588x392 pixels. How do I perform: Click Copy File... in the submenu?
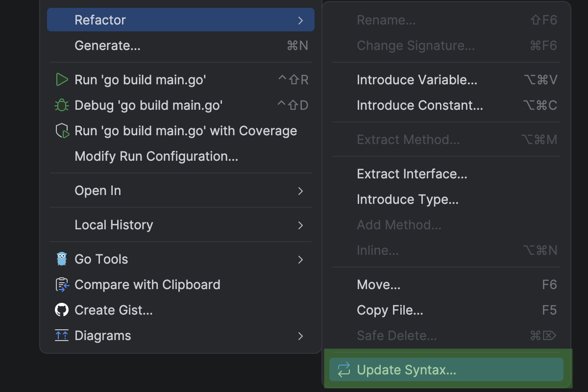389,310
